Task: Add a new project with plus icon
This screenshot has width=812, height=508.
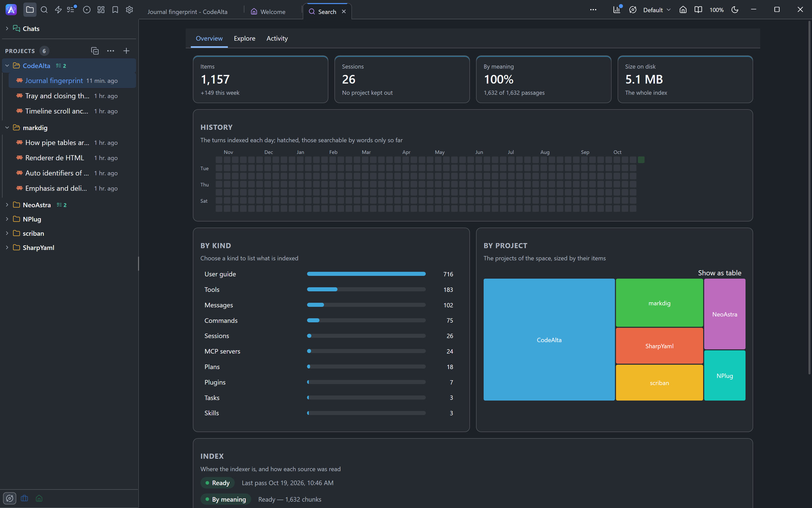Action: [x=126, y=51]
